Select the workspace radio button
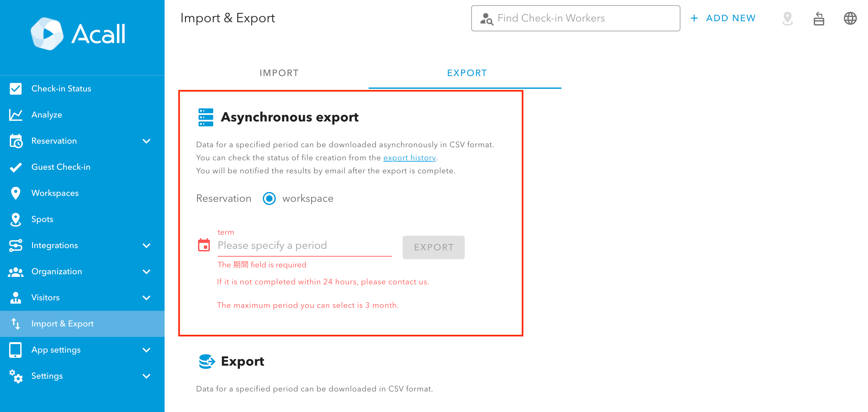The height and width of the screenshot is (412, 868). coord(269,198)
